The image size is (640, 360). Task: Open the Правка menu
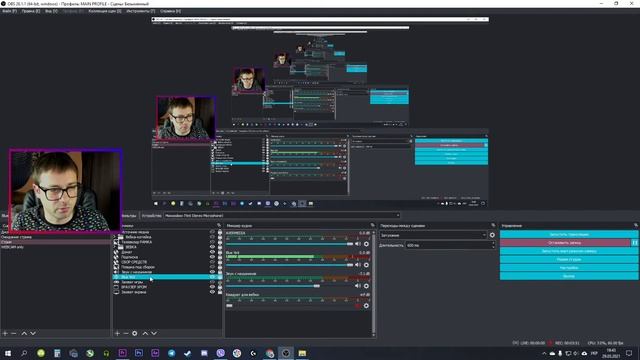(31, 11)
